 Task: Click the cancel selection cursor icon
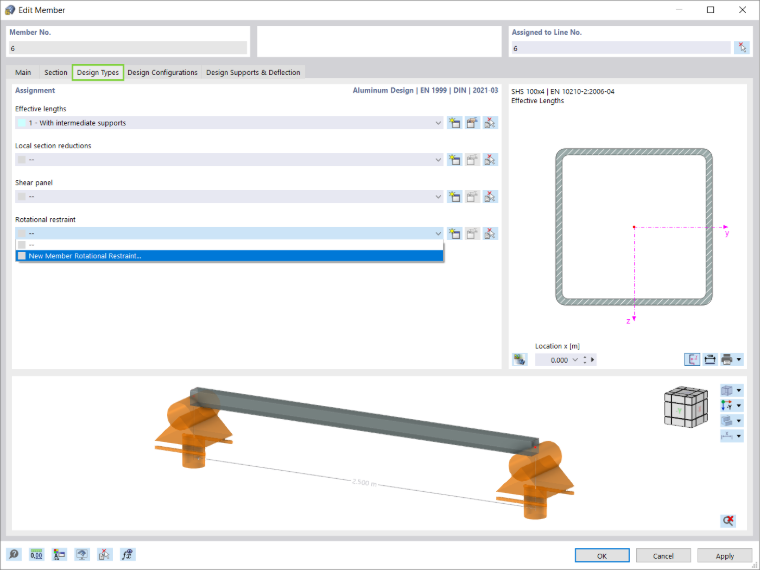coord(105,554)
